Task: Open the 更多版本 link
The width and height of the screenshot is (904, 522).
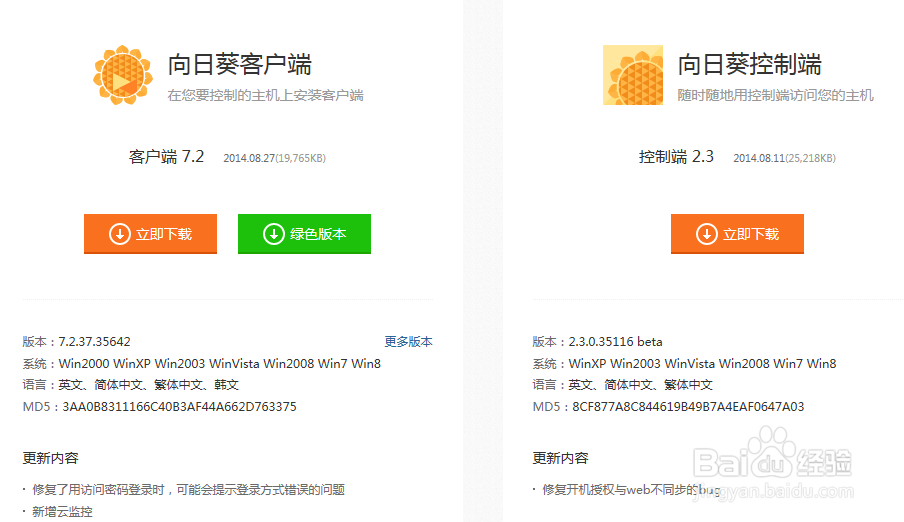Action: [408, 341]
